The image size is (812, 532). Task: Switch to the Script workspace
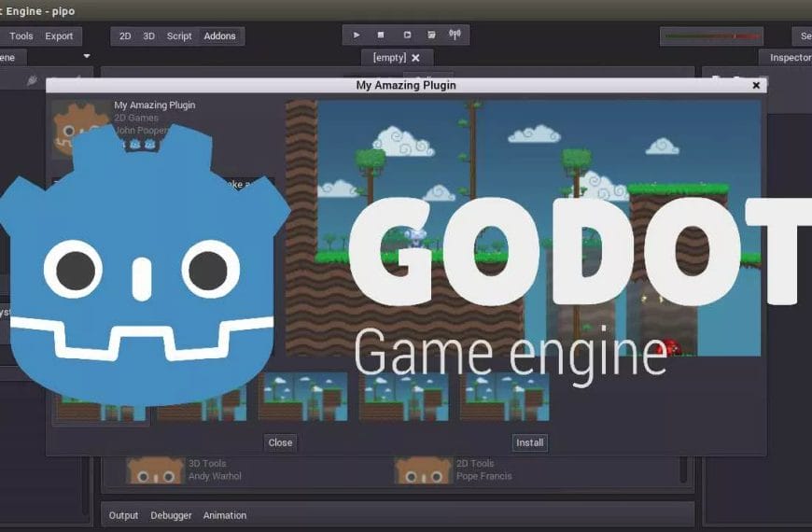coord(179,35)
